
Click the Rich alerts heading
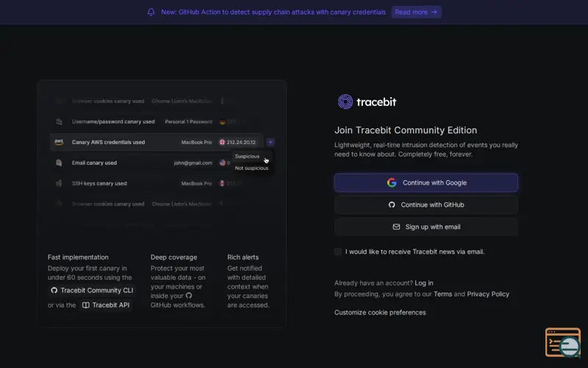pos(243,257)
